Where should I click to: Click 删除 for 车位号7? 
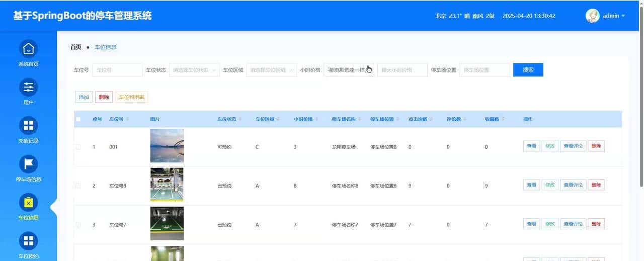(596, 224)
